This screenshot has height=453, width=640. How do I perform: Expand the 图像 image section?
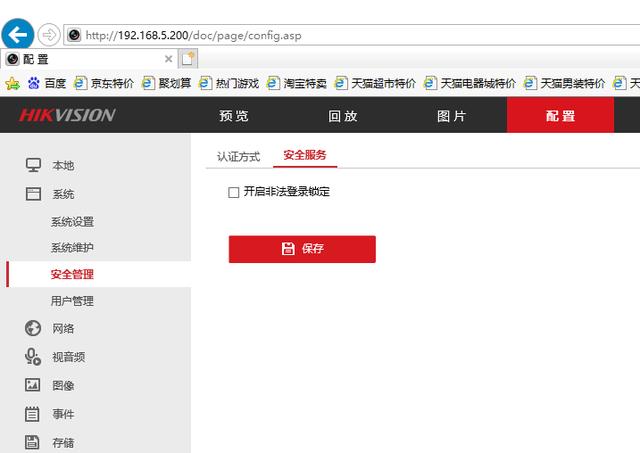[x=63, y=386]
